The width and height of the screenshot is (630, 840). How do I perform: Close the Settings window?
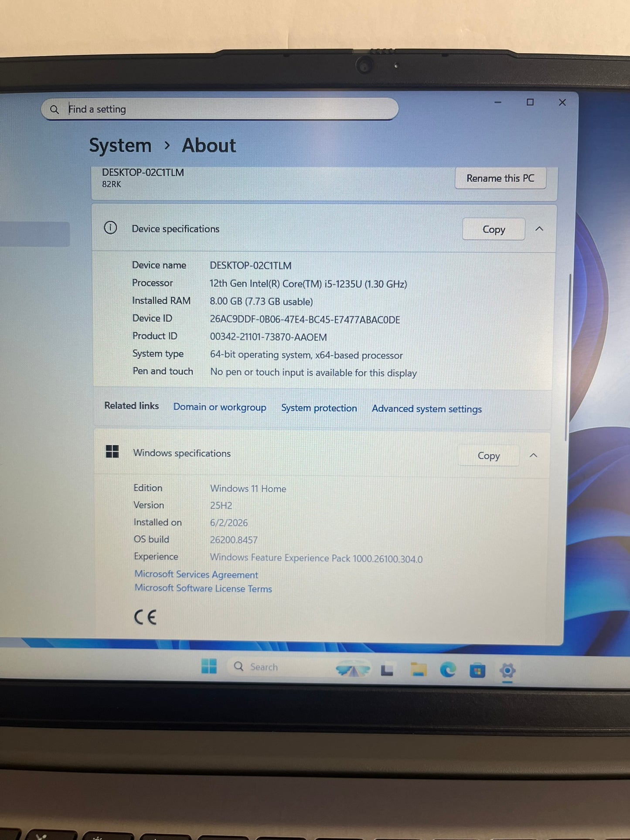click(562, 102)
